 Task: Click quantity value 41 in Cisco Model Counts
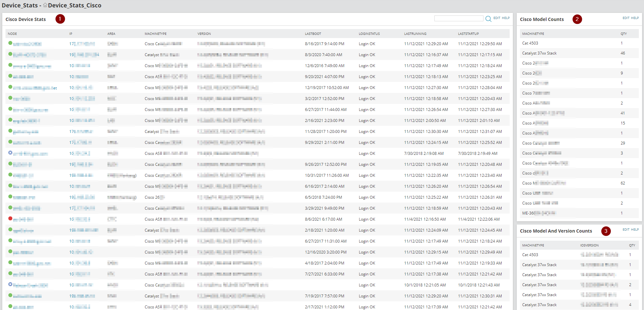[623, 113]
